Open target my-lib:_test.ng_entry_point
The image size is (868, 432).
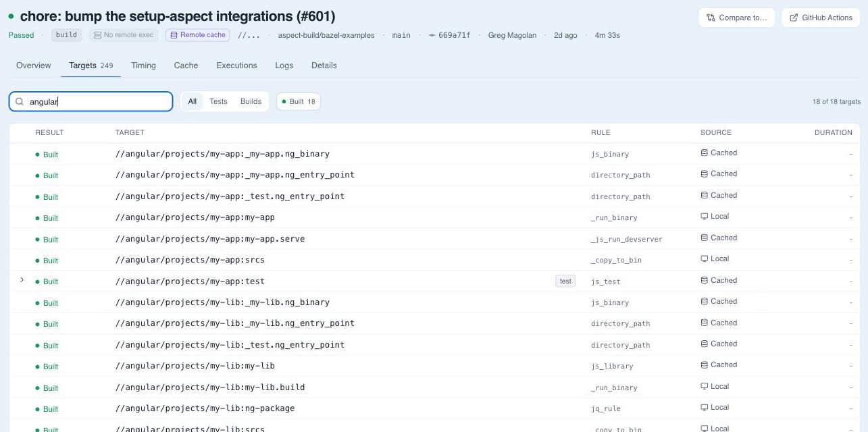point(230,345)
